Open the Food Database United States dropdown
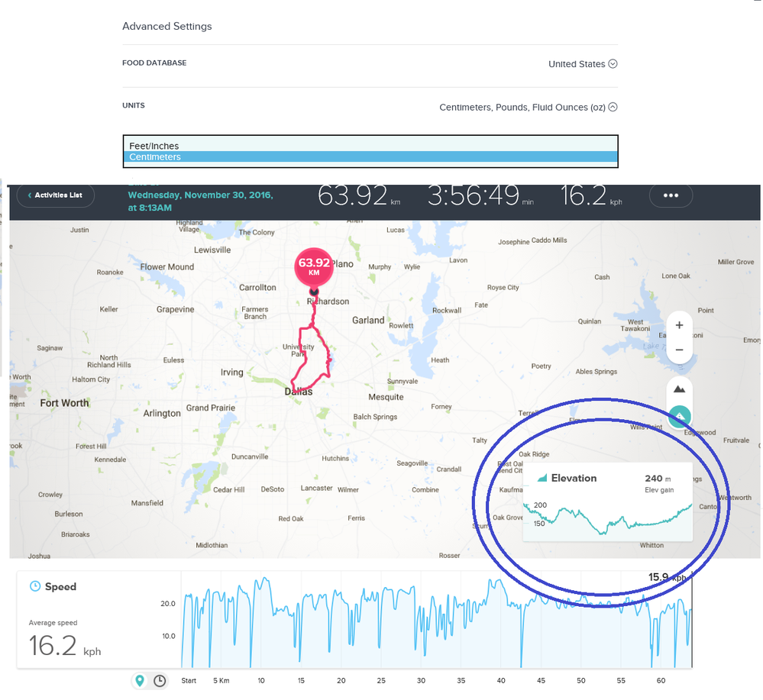This screenshot has height=700, width=763. tap(583, 64)
